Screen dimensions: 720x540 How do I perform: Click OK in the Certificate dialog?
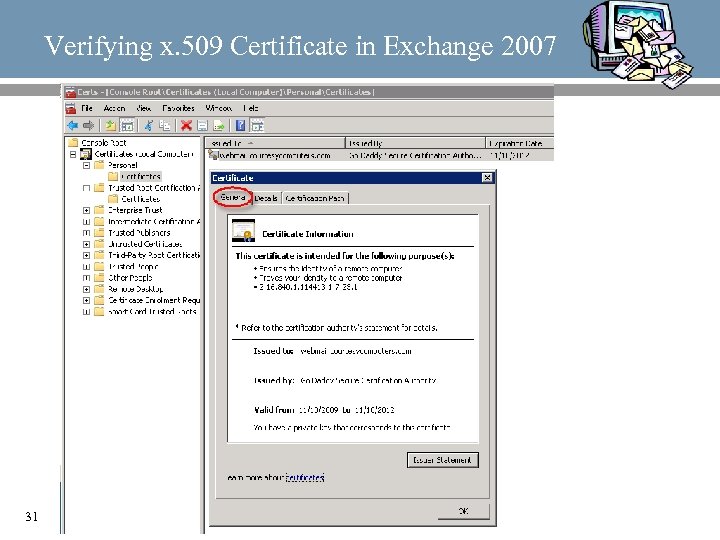(464, 511)
